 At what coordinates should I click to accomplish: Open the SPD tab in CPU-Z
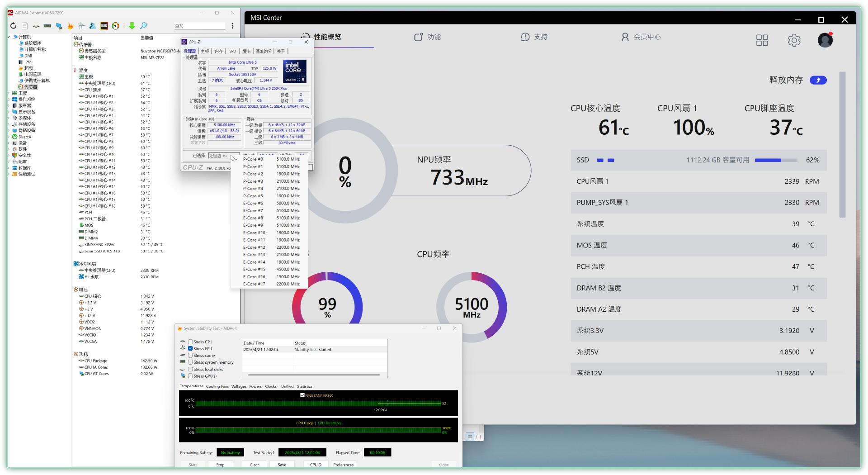(232, 51)
